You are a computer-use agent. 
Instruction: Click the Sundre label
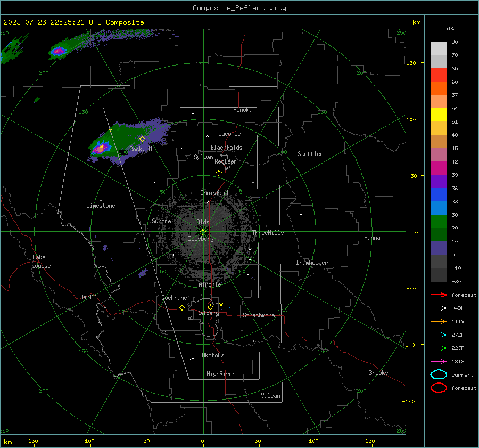click(161, 221)
